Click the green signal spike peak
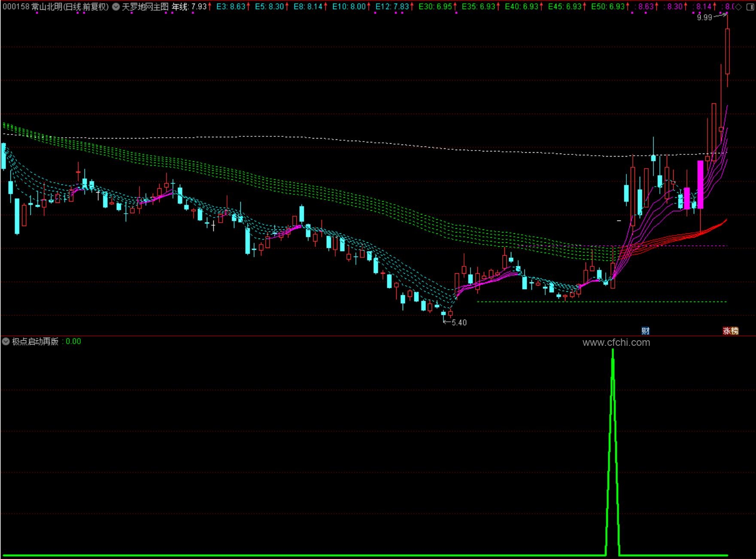 click(613, 351)
